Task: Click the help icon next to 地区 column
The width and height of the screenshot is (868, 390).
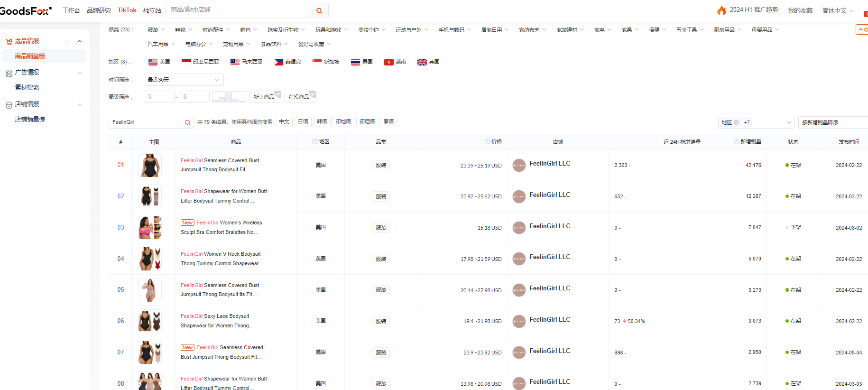Action: click(x=315, y=141)
